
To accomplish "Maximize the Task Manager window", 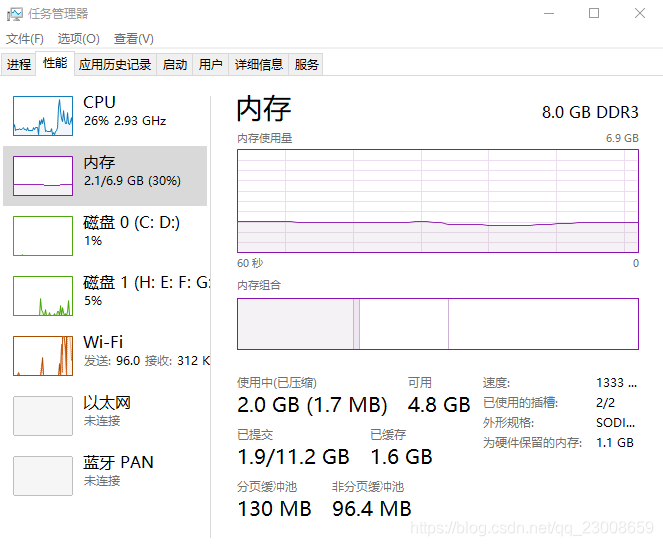I will coord(594,14).
